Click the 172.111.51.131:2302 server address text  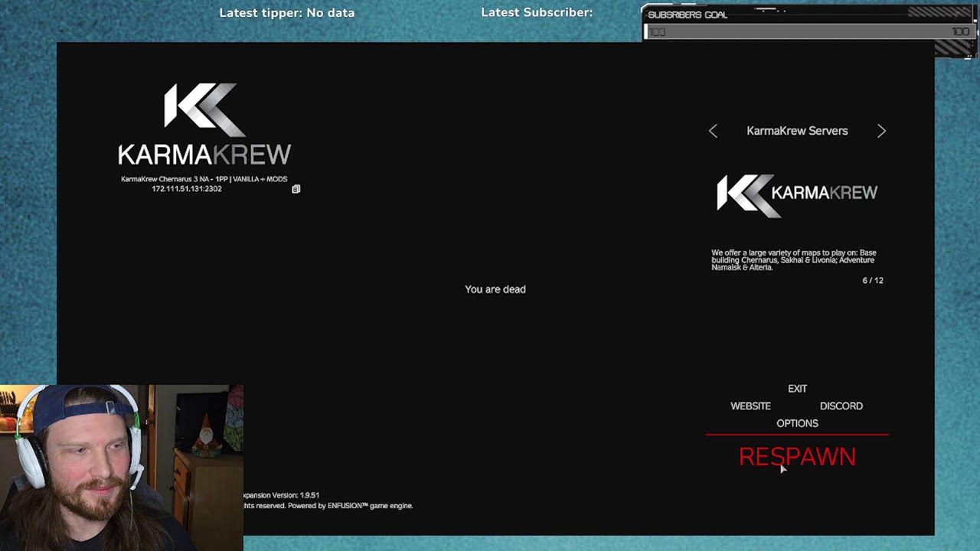point(187,189)
